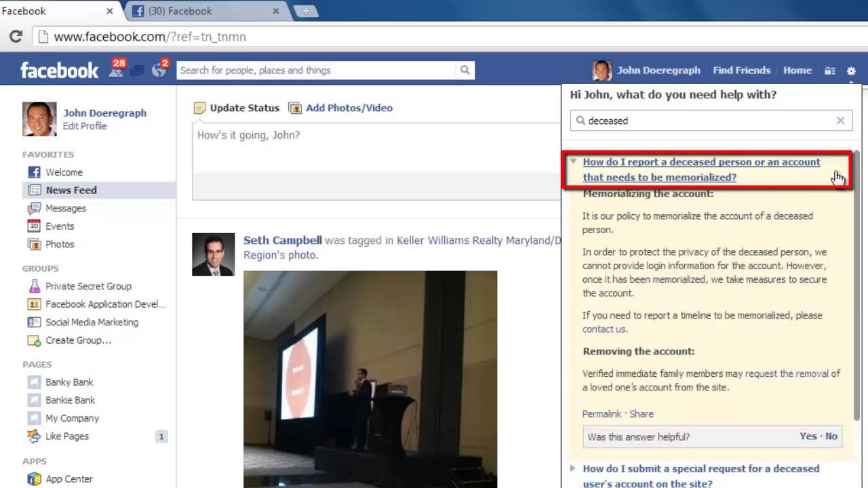Click Seth Campbell's profile thumbnail
This screenshot has width=868, height=488.
pos(214,255)
